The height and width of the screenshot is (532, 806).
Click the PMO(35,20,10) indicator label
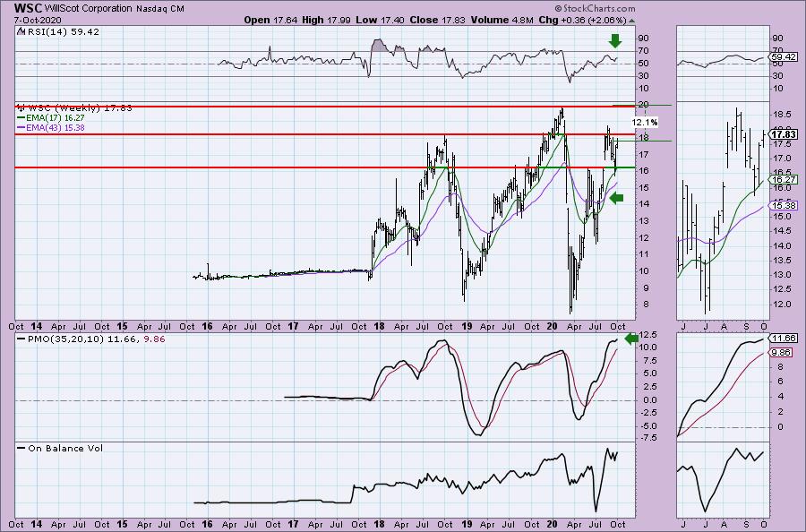pos(65,339)
